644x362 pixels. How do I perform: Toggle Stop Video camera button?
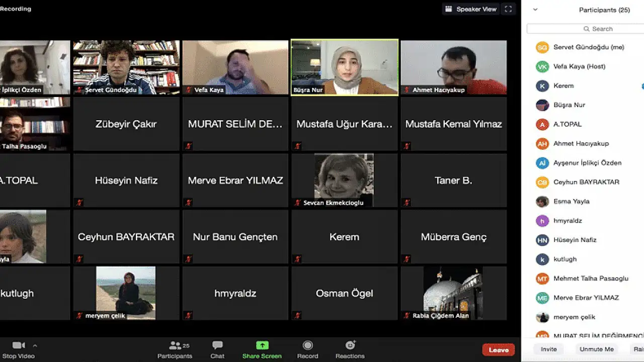(x=19, y=345)
